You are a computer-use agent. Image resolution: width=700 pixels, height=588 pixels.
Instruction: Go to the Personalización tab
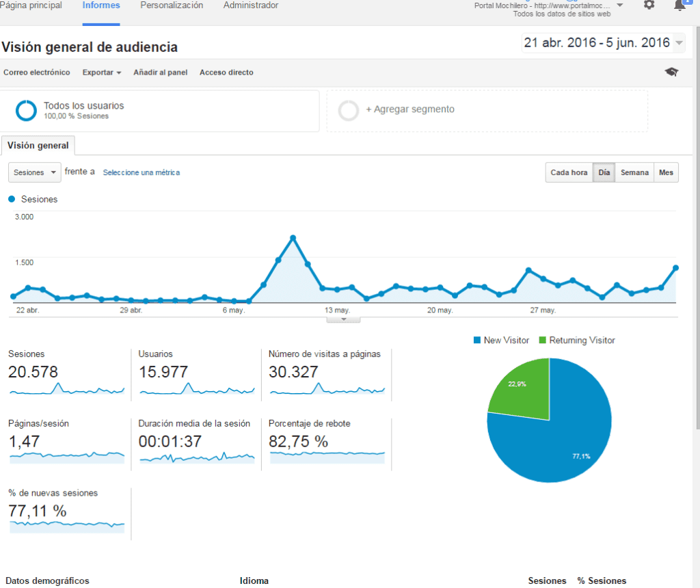(172, 5)
